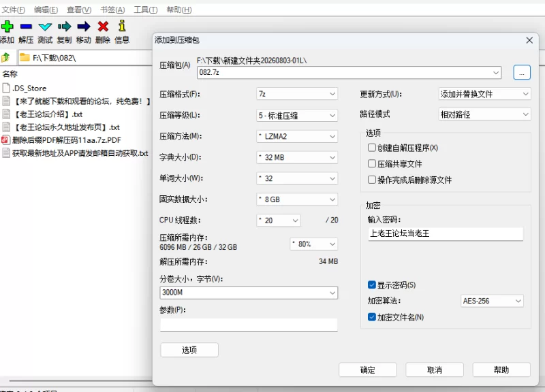Click the folder icon in the F:\下载\082\ path
The image size is (545, 392).
pos(25,57)
